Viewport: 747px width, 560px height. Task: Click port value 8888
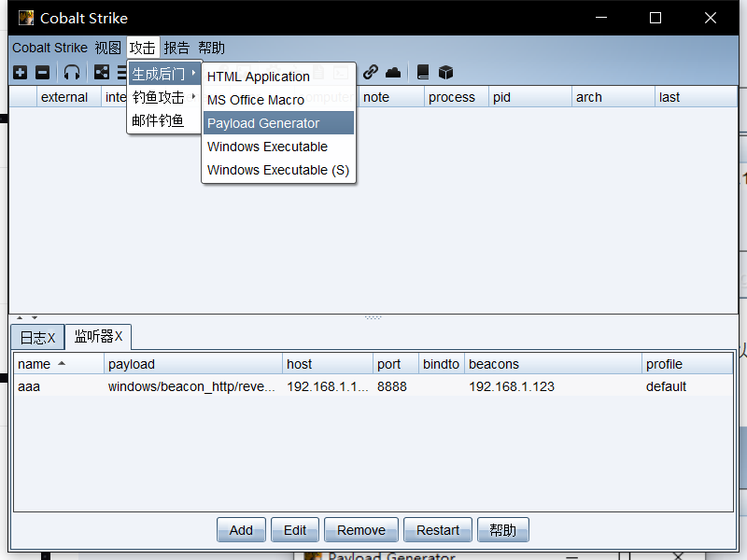pyautogui.click(x=392, y=386)
